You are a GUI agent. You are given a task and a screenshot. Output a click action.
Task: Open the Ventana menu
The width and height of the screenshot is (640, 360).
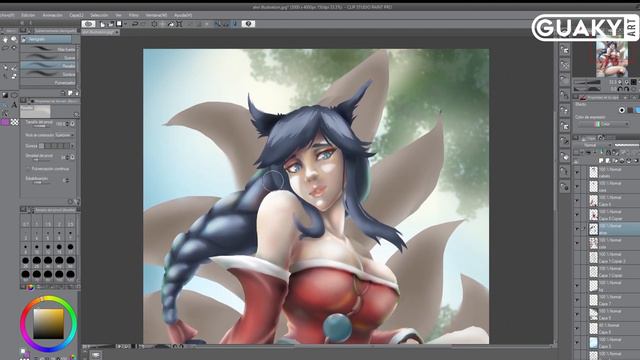click(x=156, y=15)
